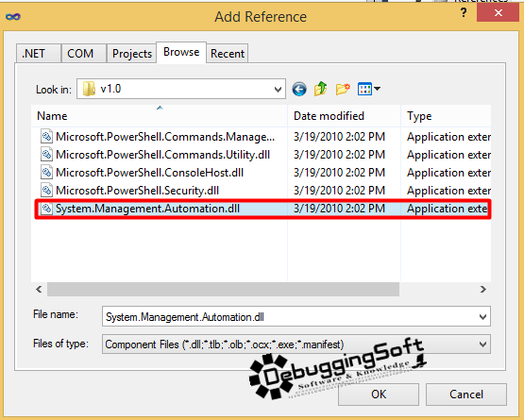Click the help question mark button
Viewport: 524px width, 420px height.
(464, 13)
